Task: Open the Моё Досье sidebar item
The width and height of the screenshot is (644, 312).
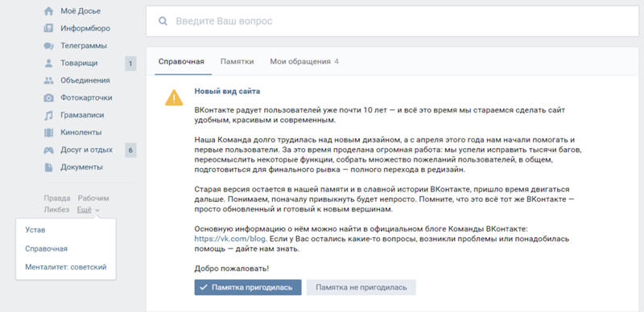Action: tap(80, 11)
